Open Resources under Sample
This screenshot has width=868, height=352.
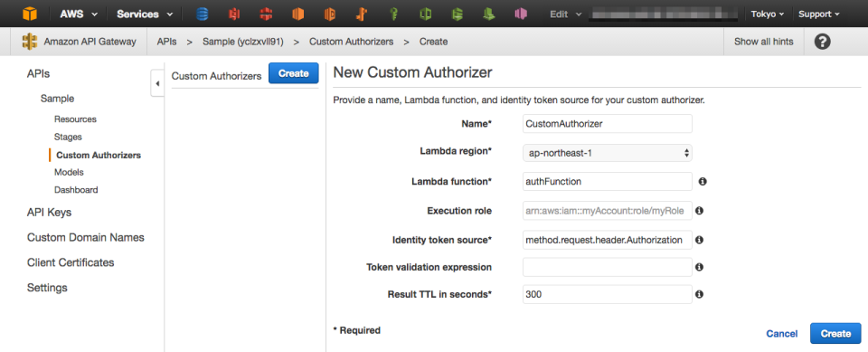pyautogui.click(x=75, y=119)
